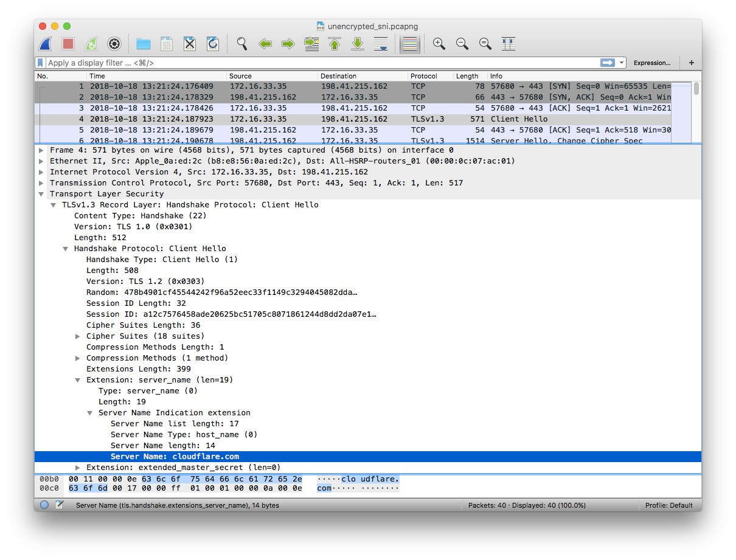The height and width of the screenshot is (560, 736).
Task: Open display filter history dropdown
Action: tap(622, 63)
